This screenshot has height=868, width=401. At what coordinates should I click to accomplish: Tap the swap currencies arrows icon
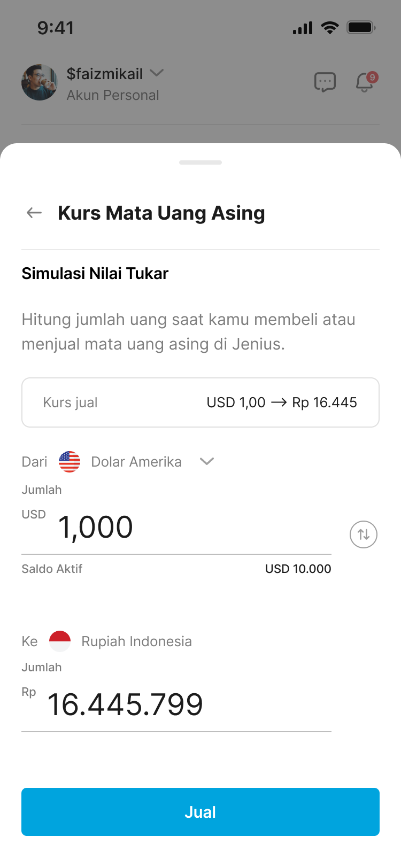(364, 534)
